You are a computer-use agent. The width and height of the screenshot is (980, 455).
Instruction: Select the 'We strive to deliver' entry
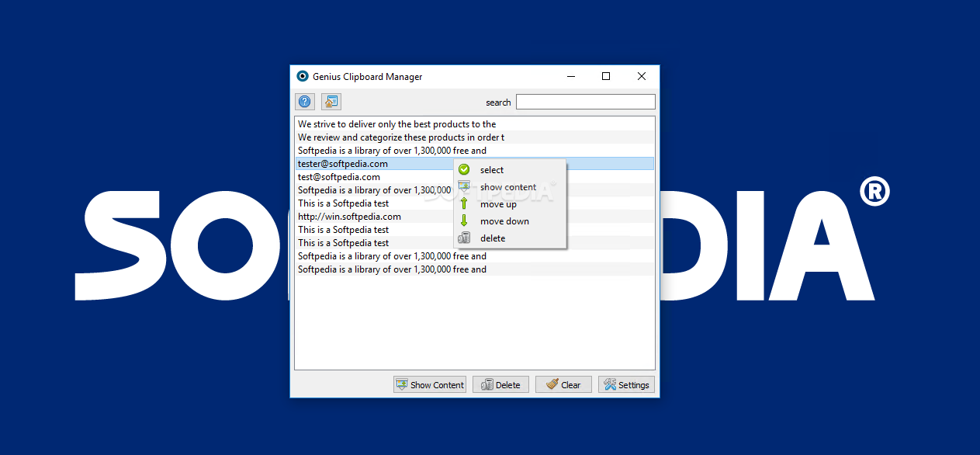[x=475, y=124]
